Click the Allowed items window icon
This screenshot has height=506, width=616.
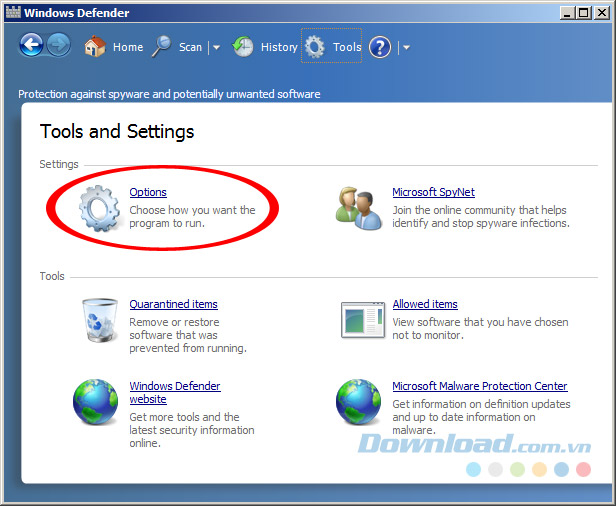tap(363, 320)
